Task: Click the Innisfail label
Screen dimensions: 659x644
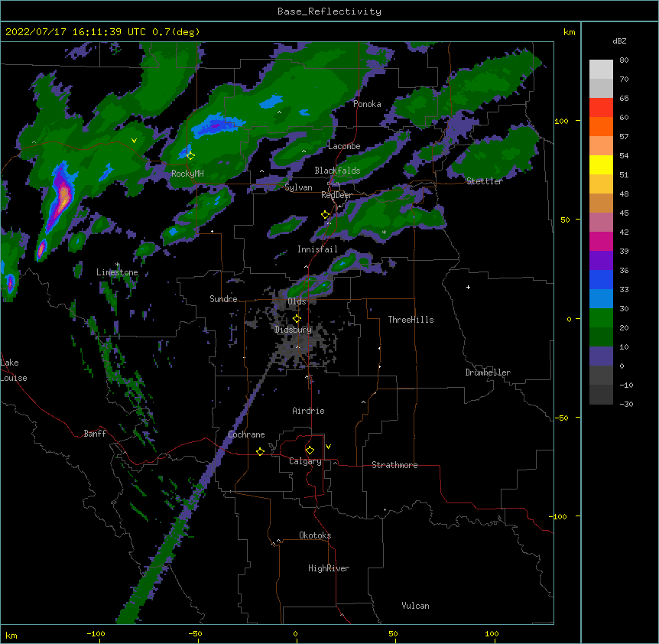Action: (317, 249)
